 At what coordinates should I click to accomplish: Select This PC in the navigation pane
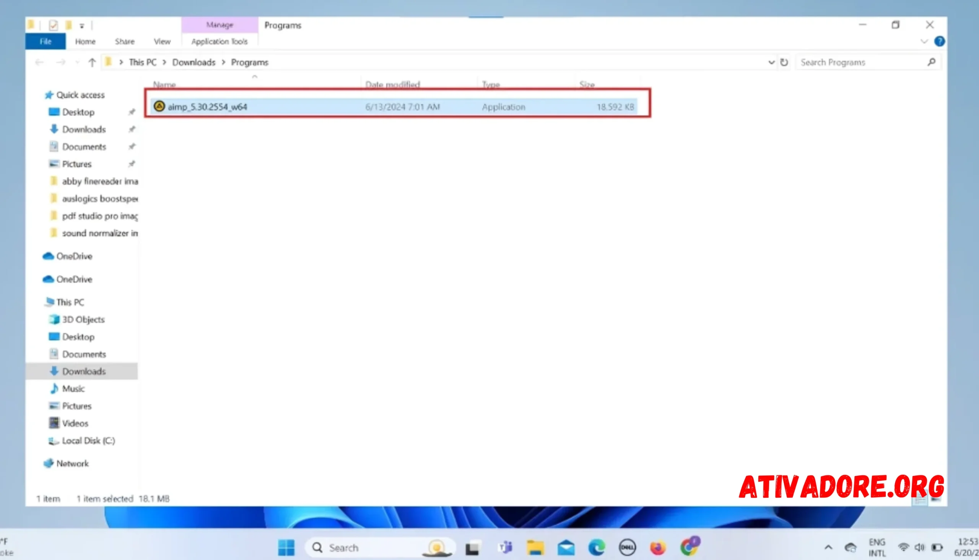pos(70,302)
